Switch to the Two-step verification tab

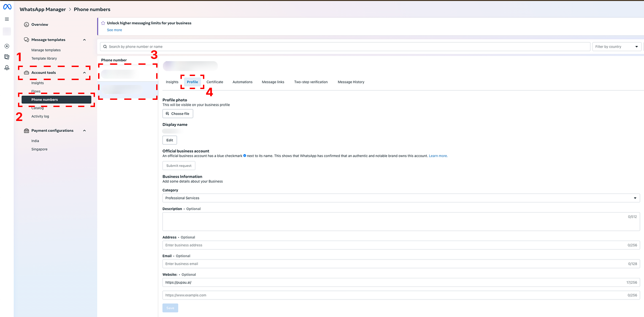click(311, 82)
